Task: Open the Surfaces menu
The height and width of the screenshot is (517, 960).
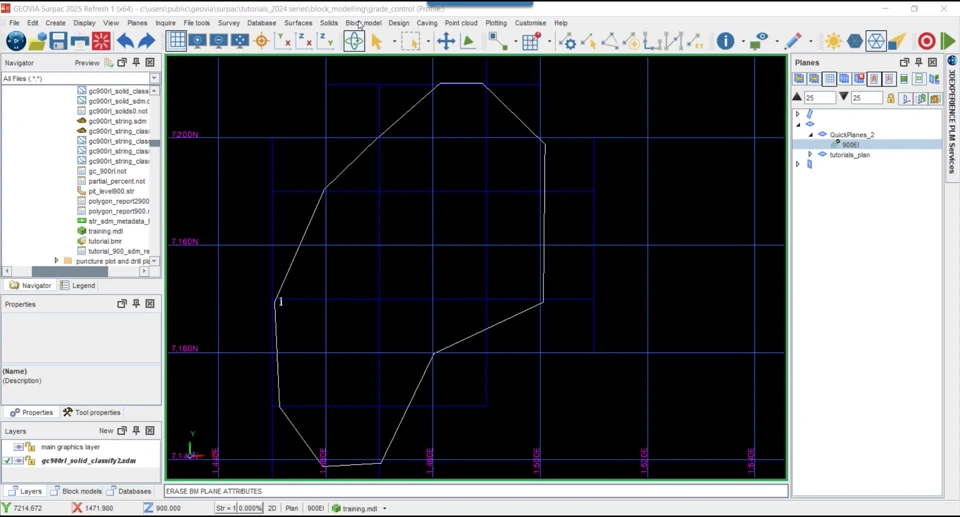Action: coord(298,23)
